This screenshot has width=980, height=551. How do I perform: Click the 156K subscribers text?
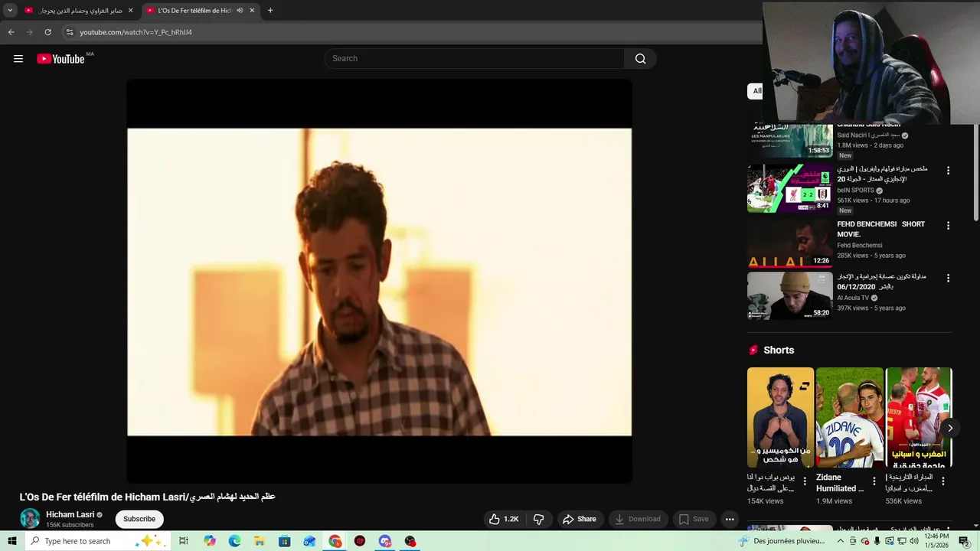(x=70, y=525)
